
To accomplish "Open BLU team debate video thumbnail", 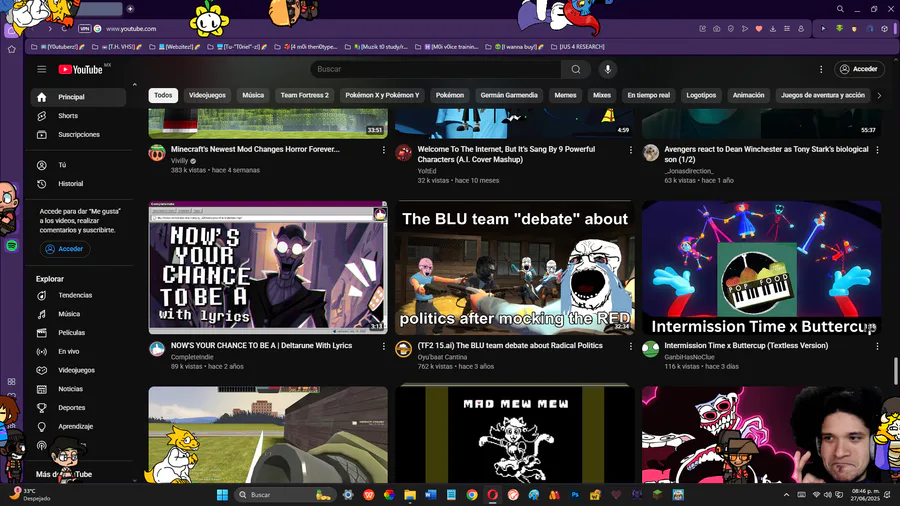I will click(515, 267).
